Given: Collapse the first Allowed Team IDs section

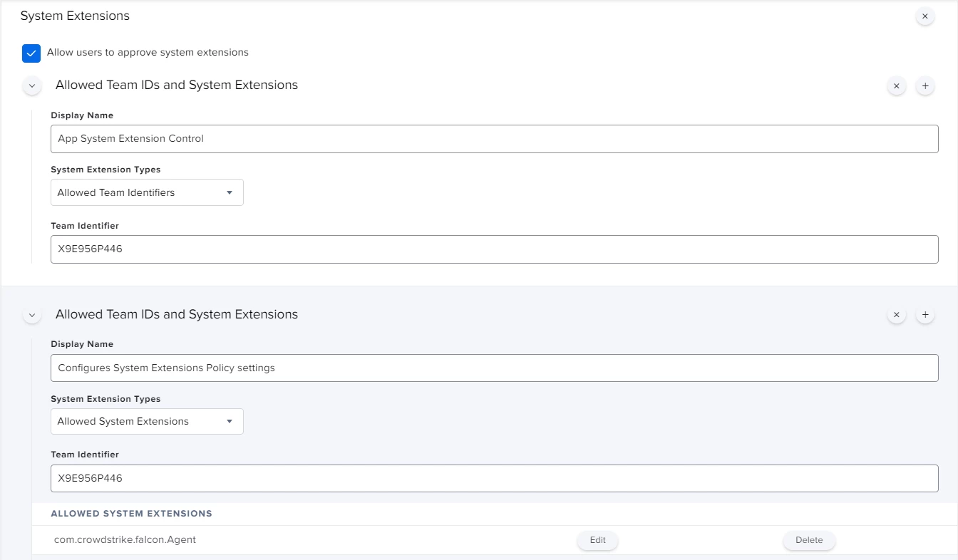Looking at the screenshot, I should click(32, 85).
